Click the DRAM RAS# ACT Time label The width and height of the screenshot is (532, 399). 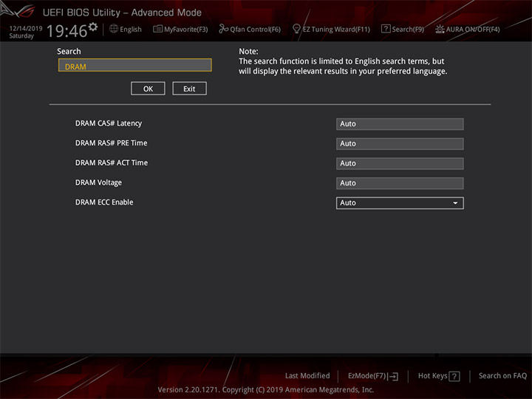pos(112,163)
